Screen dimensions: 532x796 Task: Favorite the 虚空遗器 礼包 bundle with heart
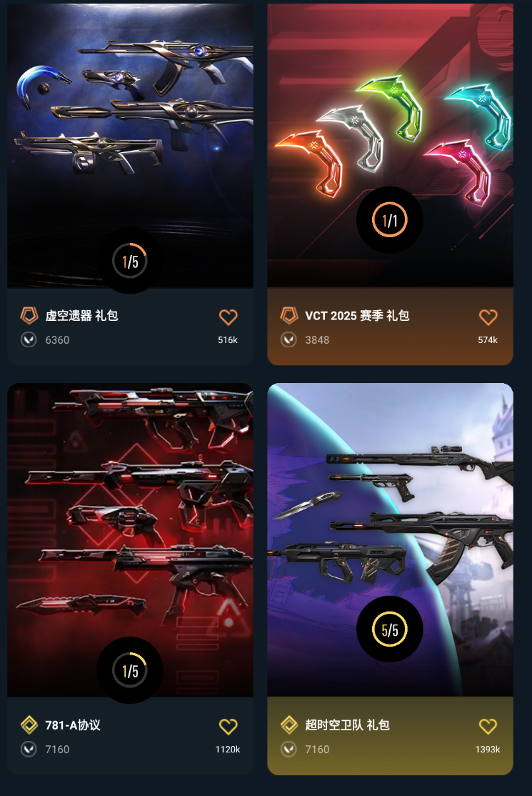point(228,317)
